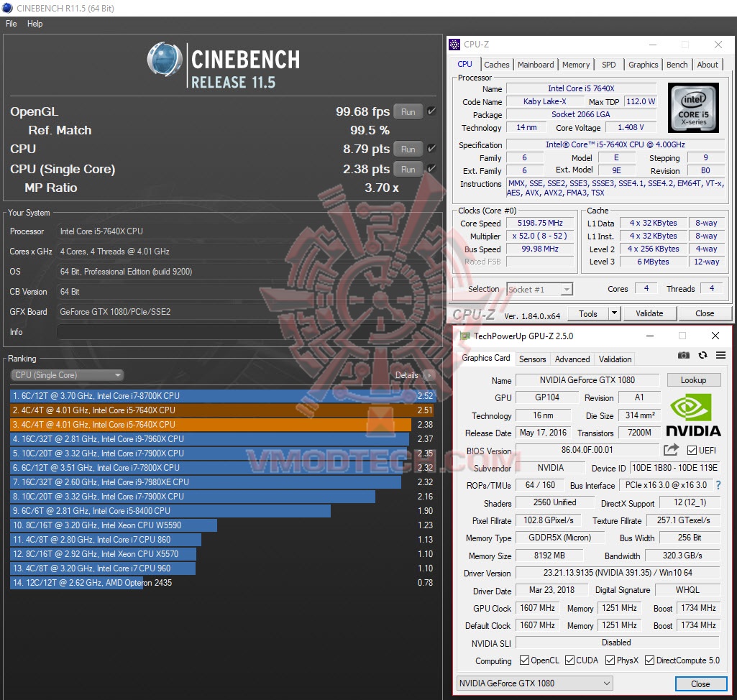Click the GPU-Z Name field NVIDIA GeForce GTX 1080

(x=587, y=379)
